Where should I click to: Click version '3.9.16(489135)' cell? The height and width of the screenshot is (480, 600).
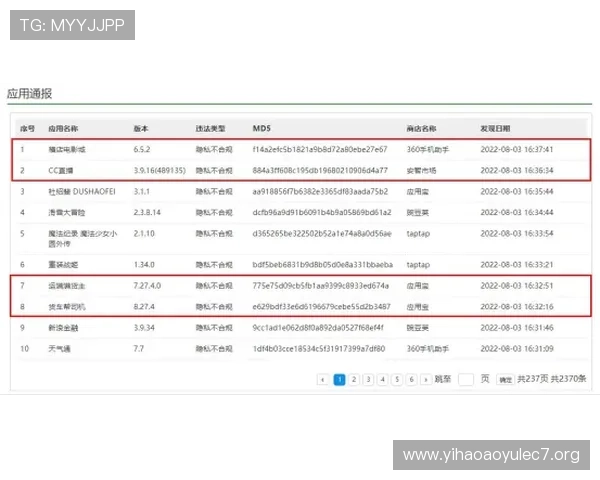160,170
